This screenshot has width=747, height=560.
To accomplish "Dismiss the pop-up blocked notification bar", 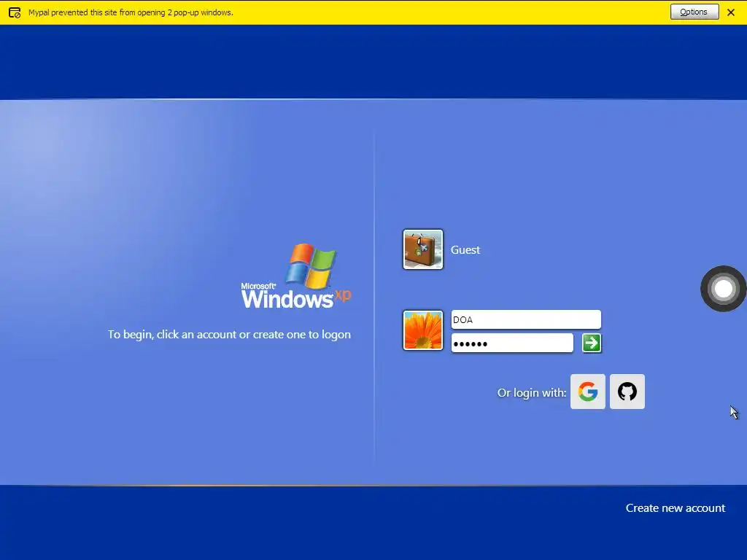I will pyautogui.click(x=731, y=12).
